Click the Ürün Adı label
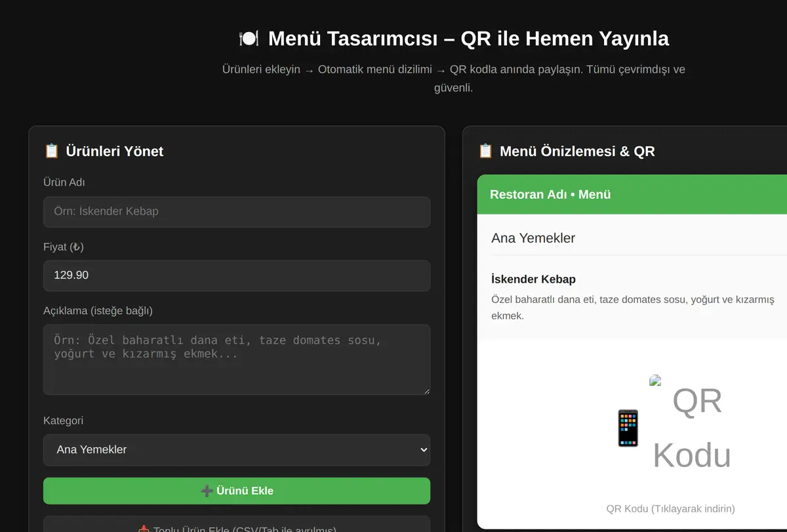 pos(64,182)
